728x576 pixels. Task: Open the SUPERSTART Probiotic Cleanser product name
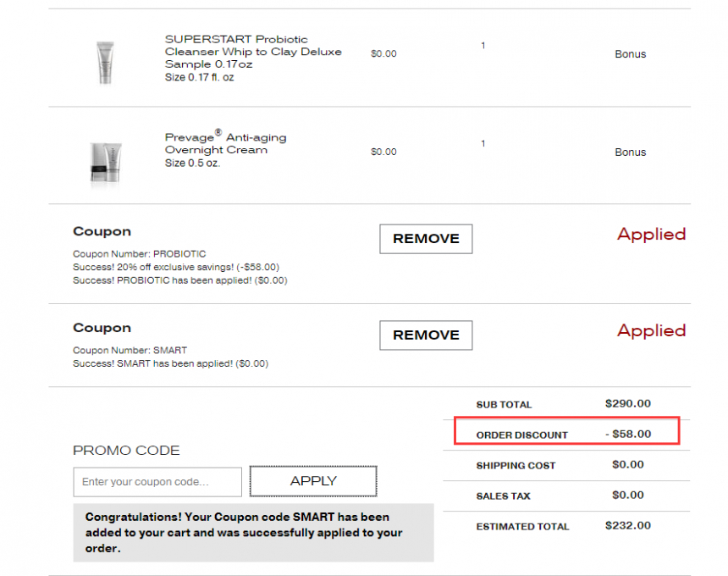coord(253,52)
